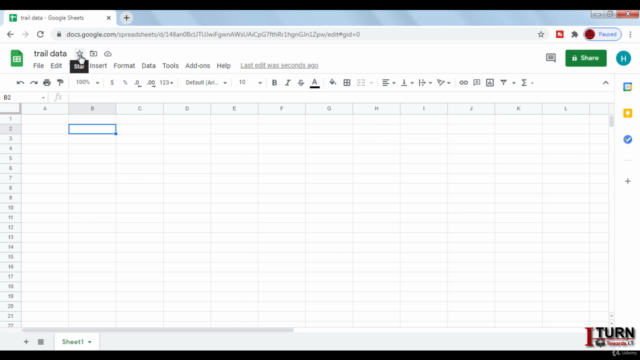The image size is (640, 360).
Task: Open the font family Default dropdown
Action: [206, 82]
